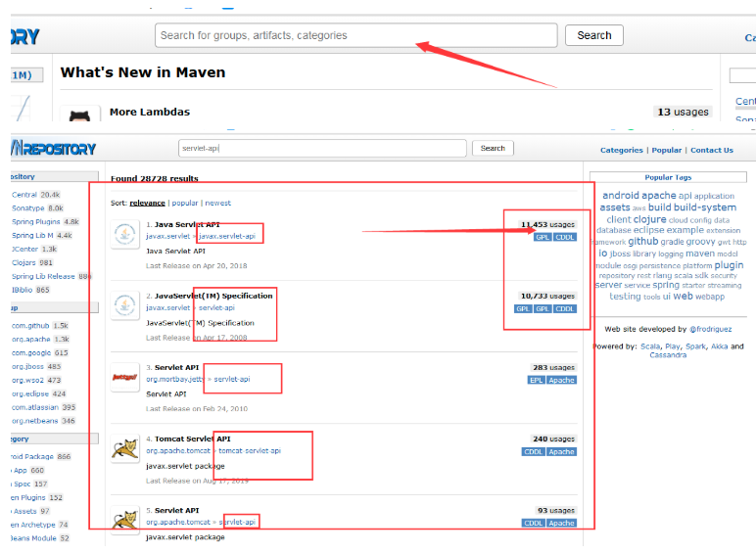Viewport: 756px width, 554px height.
Task: Filter by Clojars repository
Action: click(24, 262)
